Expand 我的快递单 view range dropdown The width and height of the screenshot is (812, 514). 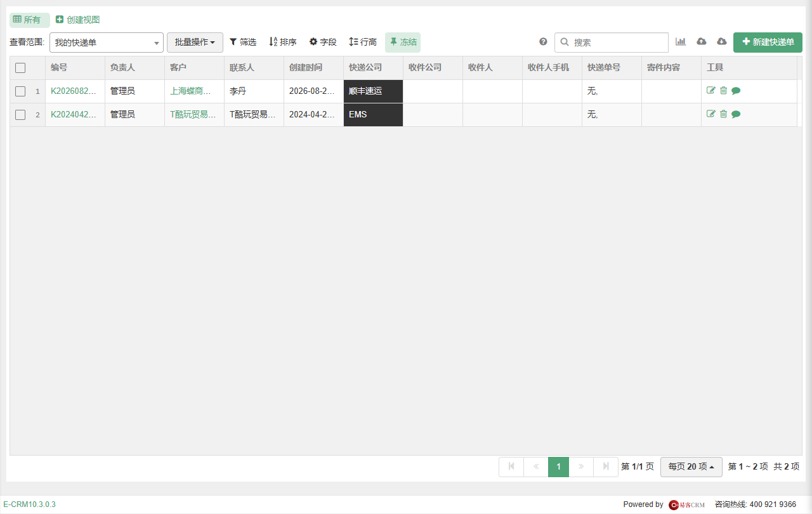point(107,43)
